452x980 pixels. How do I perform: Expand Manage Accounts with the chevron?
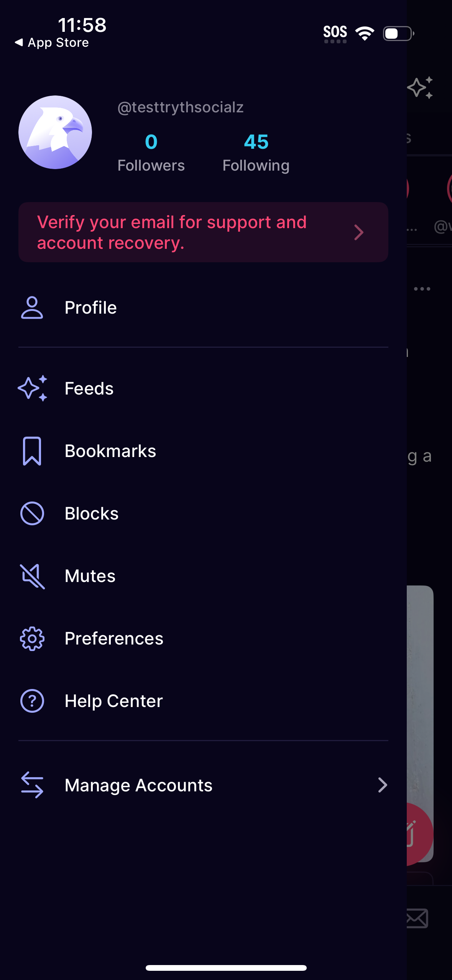(x=382, y=785)
